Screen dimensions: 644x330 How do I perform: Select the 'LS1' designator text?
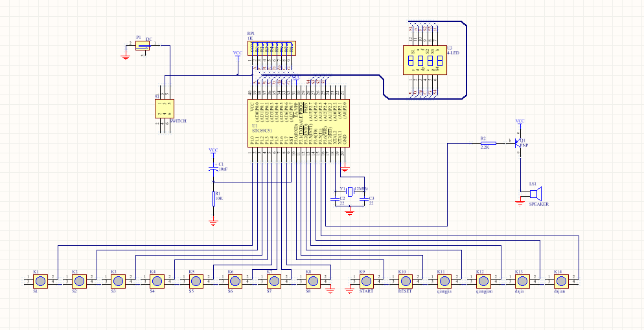533,184
